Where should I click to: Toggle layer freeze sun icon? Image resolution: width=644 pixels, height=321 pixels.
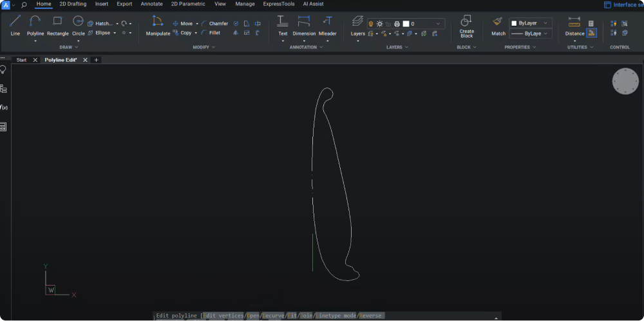379,24
